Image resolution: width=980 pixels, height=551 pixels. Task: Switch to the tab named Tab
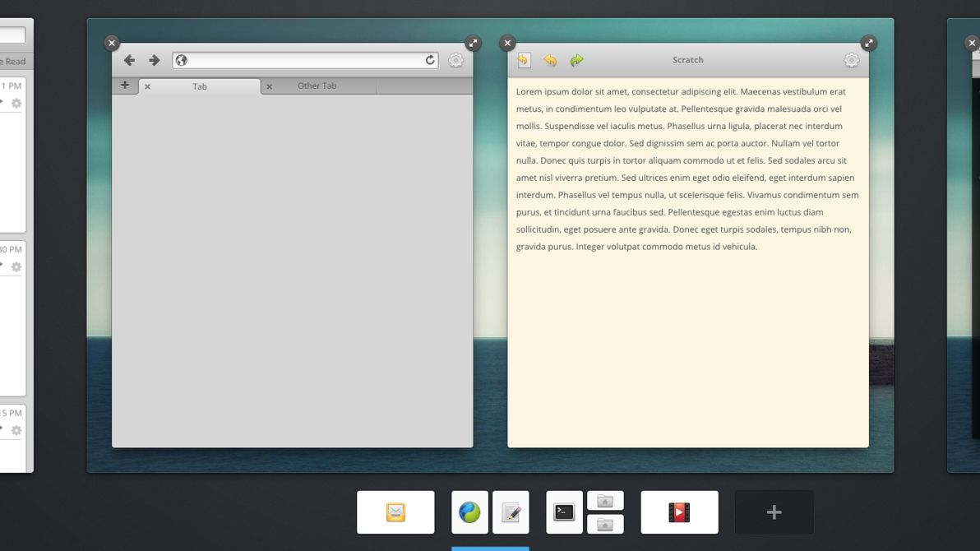200,86
